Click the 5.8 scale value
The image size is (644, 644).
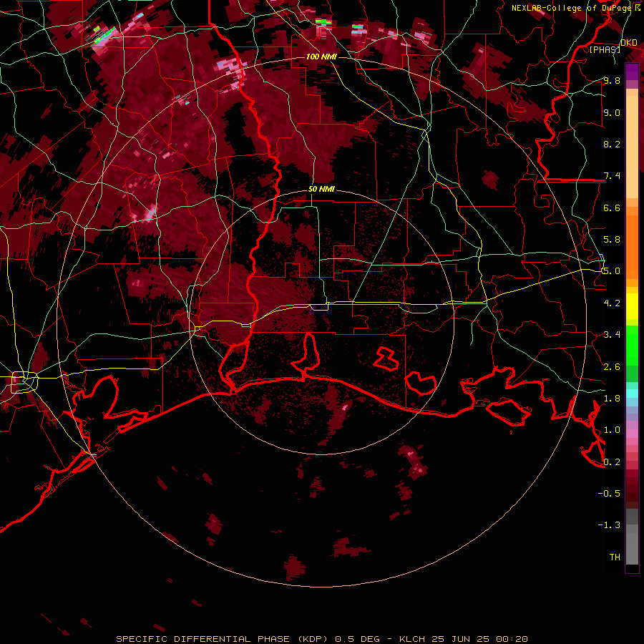[611, 240]
